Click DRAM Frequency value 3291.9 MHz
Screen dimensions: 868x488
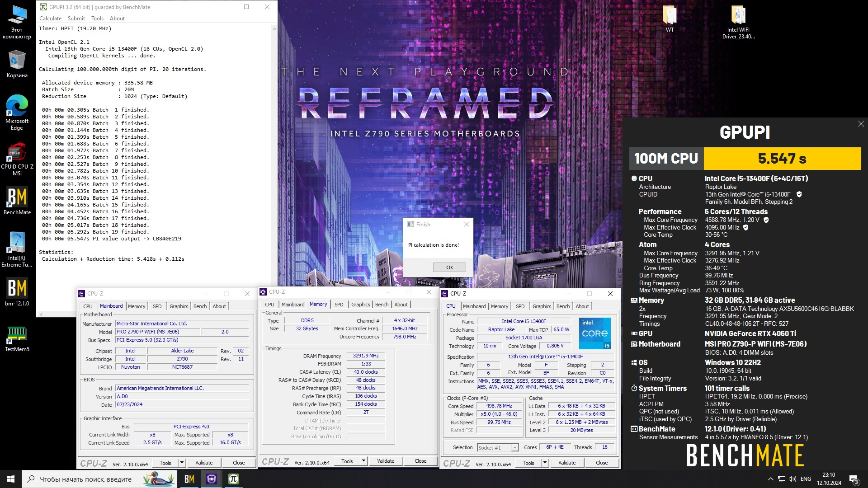[x=366, y=356]
